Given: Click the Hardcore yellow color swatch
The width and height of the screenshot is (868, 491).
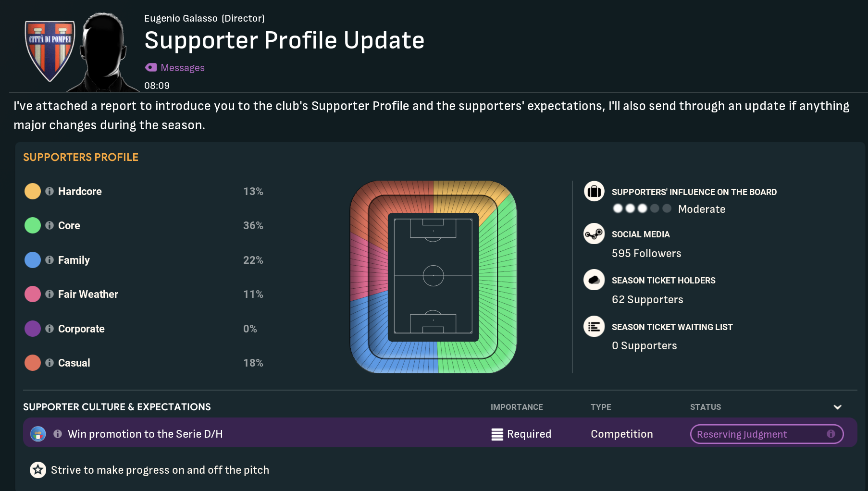Looking at the screenshot, I should point(33,191).
